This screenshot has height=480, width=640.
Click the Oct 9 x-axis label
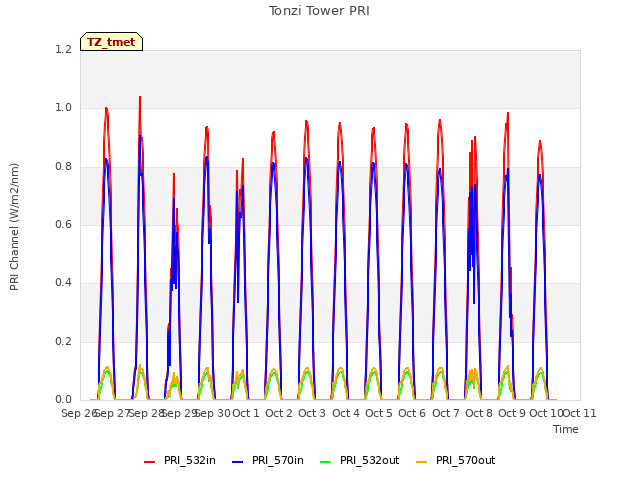pos(512,413)
